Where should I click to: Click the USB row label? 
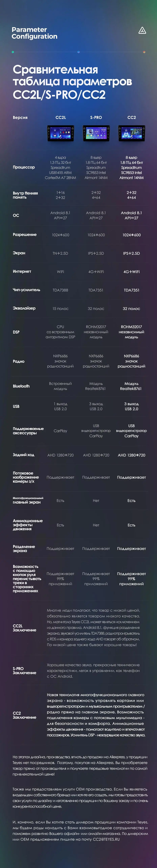16,406
